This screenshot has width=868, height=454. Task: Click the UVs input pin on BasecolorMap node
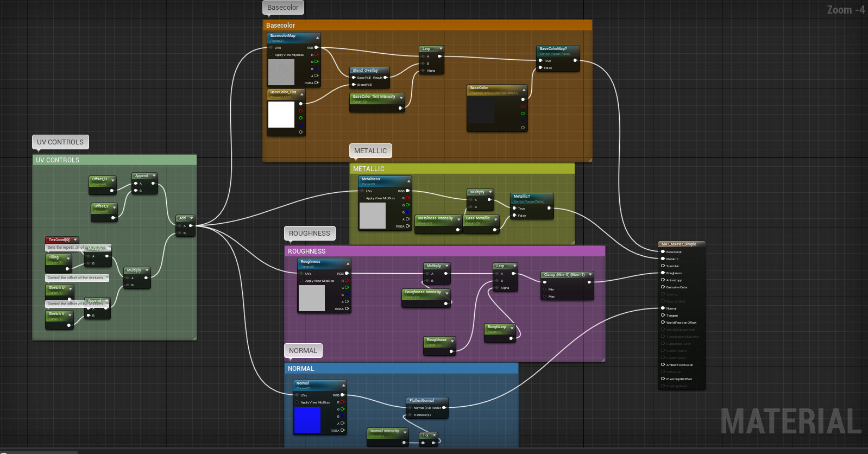click(271, 47)
